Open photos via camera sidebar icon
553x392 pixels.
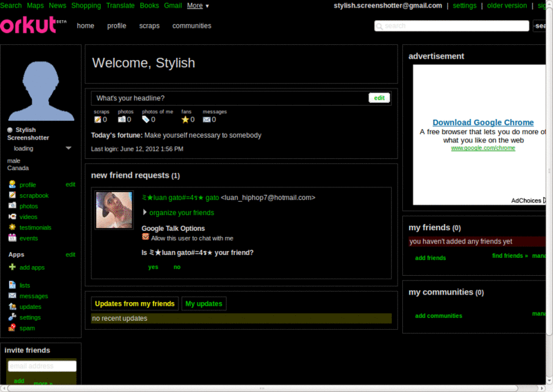(x=12, y=205)
